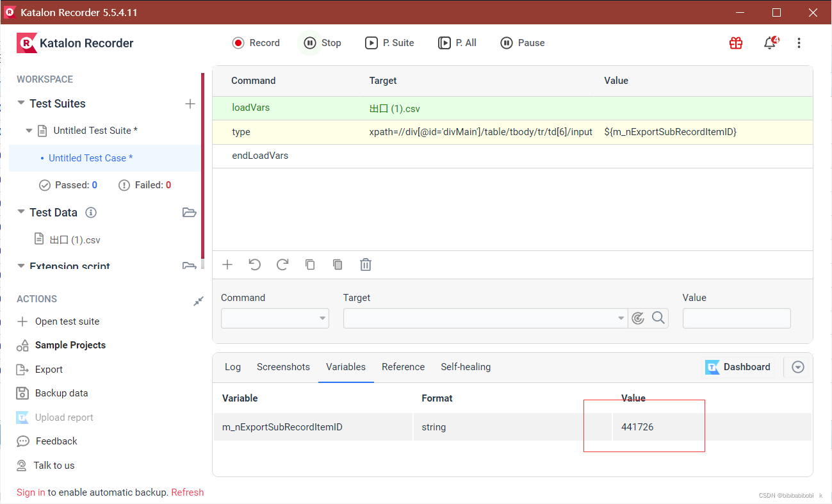Click the Katalon Recorder logo
Screen dimensions: 832x504
(76, 43)
